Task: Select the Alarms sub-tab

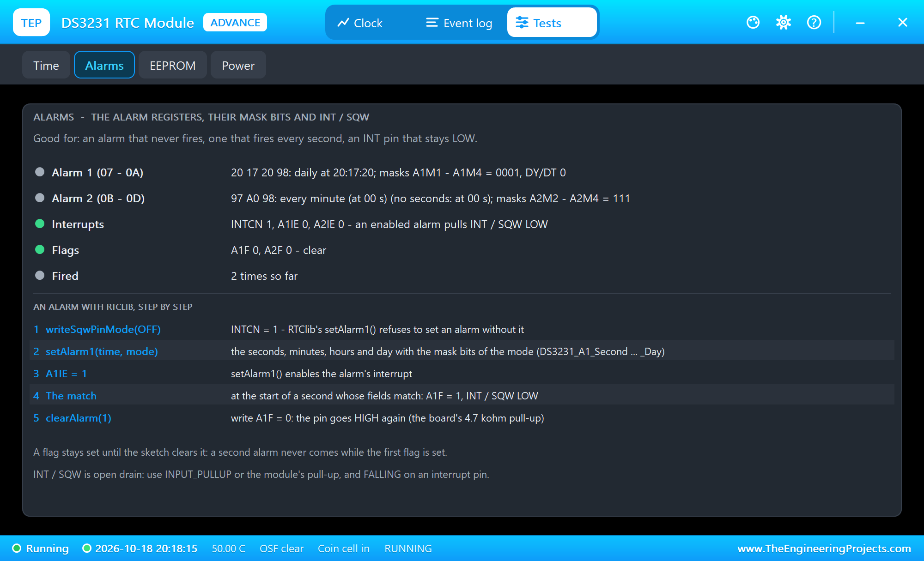Action: (x=104, y=65)
